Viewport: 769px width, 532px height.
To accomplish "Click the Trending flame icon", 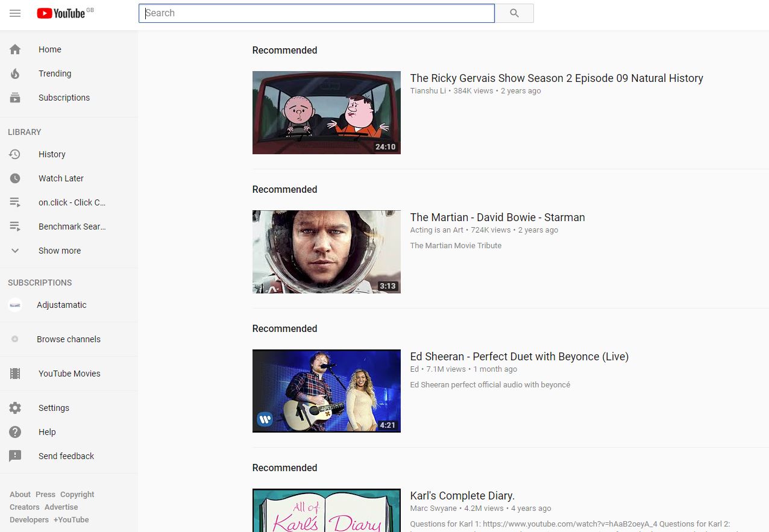I will [15, 74].
